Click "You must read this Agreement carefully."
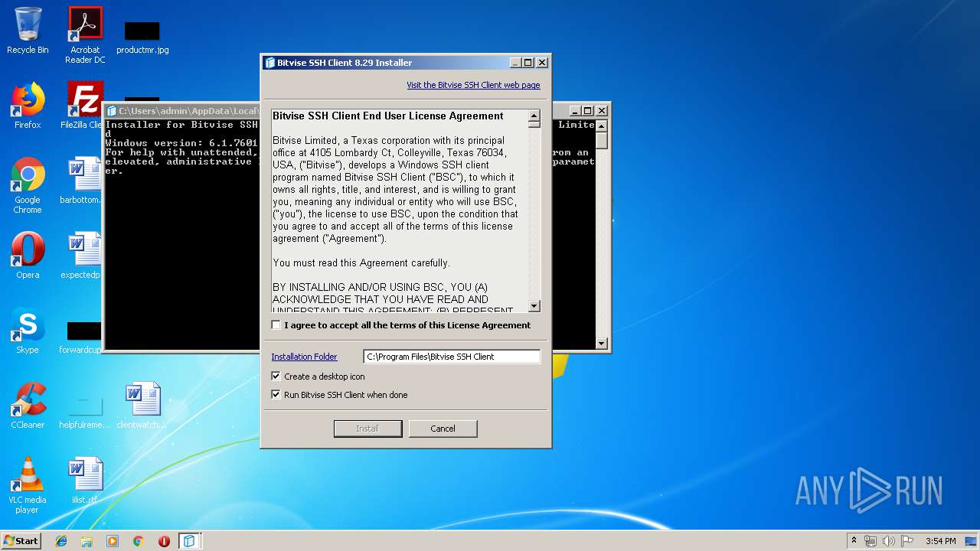 click(x=361, y=263)
